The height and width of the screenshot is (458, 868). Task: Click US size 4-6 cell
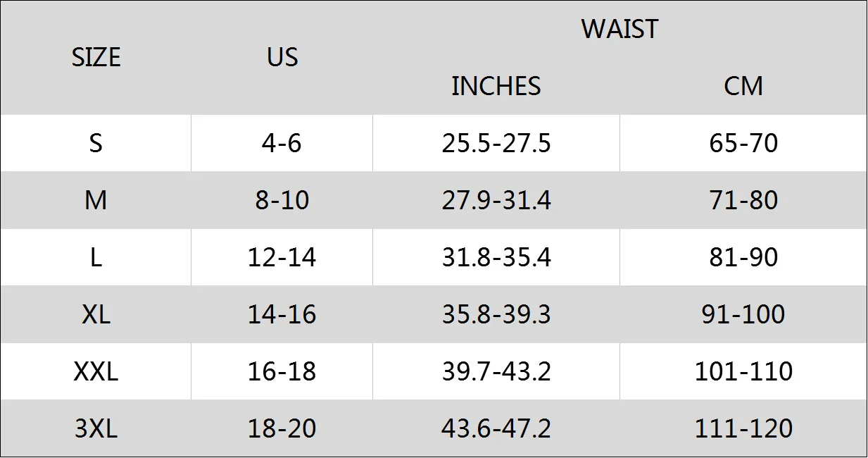click(x=282, y=143)
